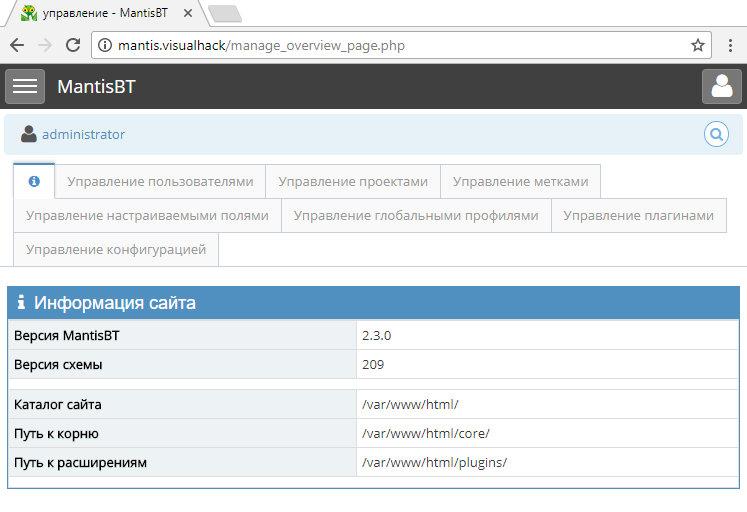Click the circular search icon
The image size is (747, 512).
[x=716, y=134]
